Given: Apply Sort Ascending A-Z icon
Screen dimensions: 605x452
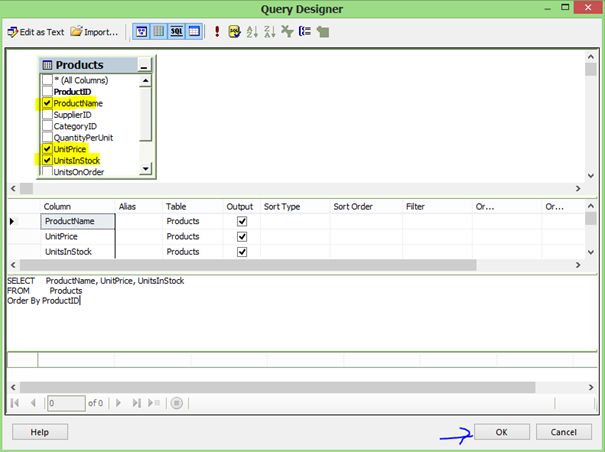Looking at the screenshot, I should pyautogui.click(x=252, y=32).
